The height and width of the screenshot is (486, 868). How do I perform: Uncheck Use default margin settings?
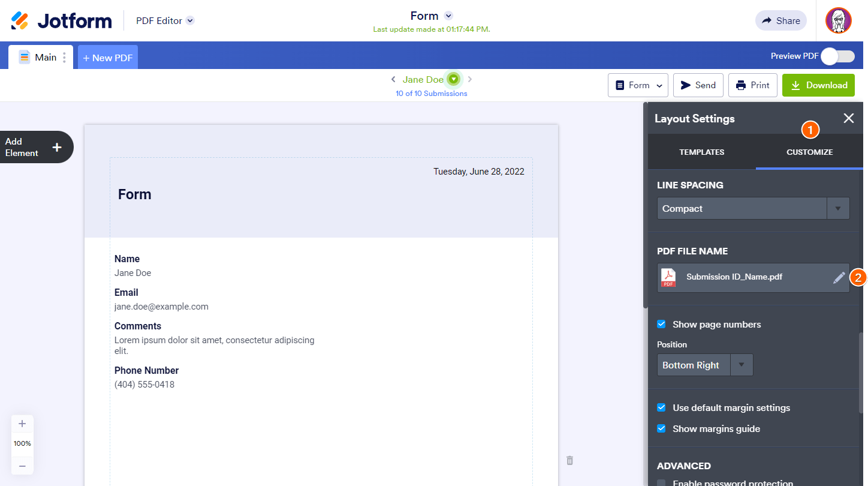tap(661, 407)
